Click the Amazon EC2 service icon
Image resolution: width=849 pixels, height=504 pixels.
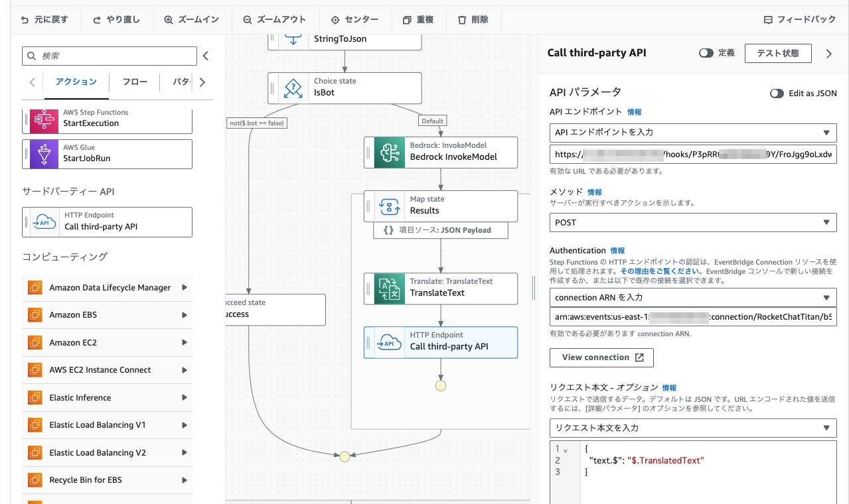(x=35, y=343)
